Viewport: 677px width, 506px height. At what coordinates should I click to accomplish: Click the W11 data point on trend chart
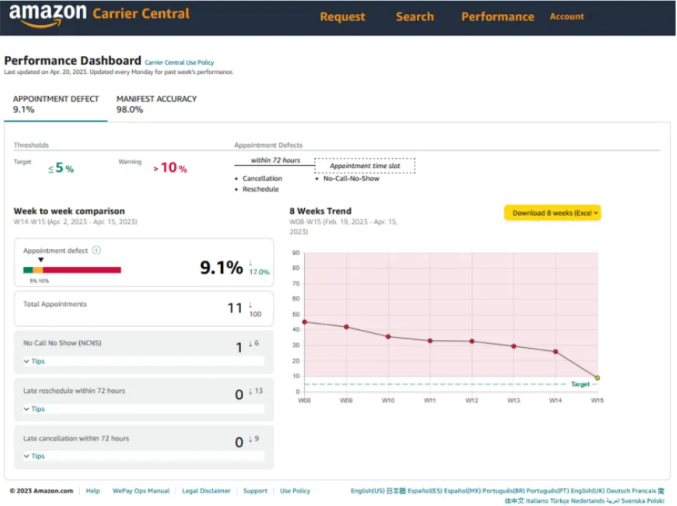click(x=430, y=341)
